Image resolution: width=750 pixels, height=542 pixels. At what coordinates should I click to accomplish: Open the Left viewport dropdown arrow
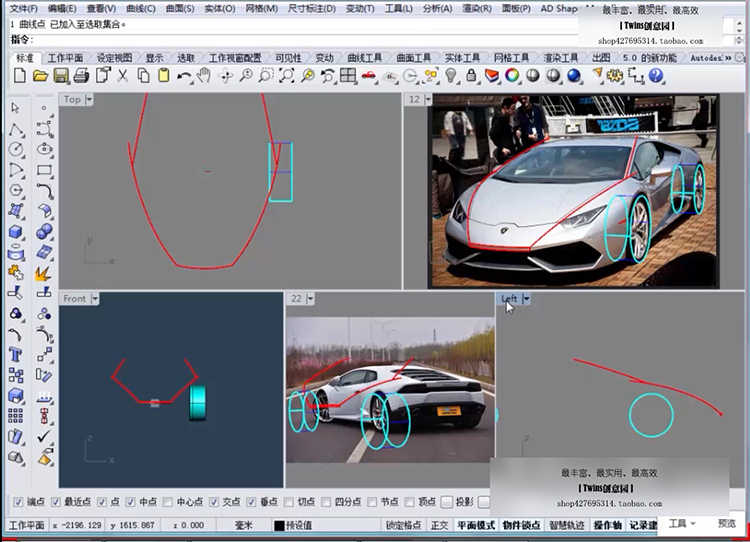pos(526,299)
